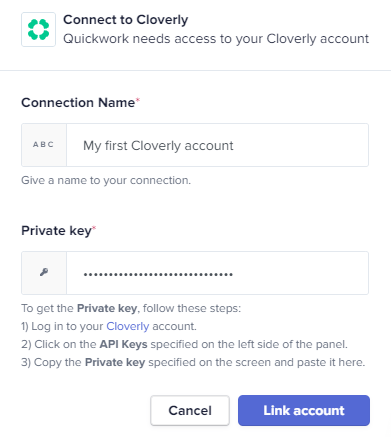This screenshot has width=391, height=437.
Task: Click the Link account button
Action: click(304, 410)
